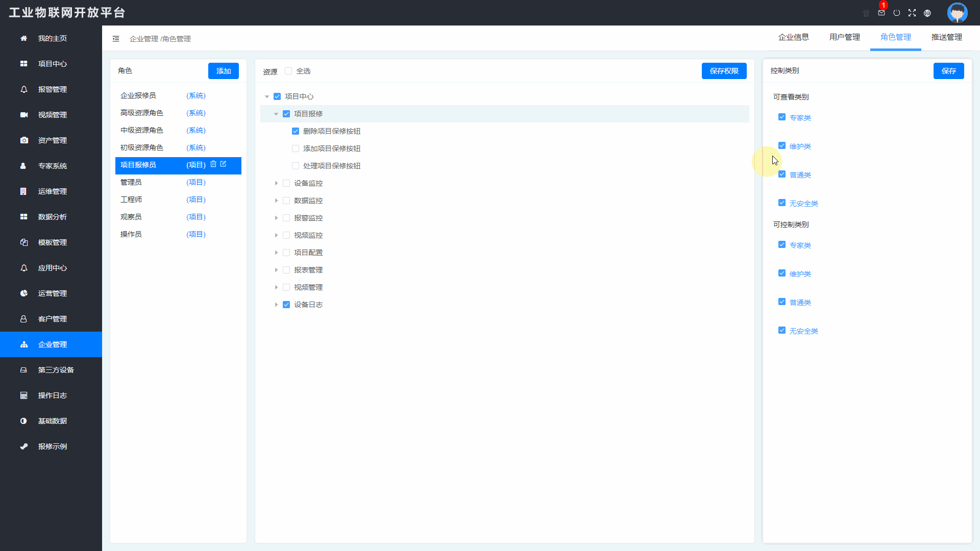Enable the 全选 resource checkbox
980x551 pixels.
pyautogui.click(x=288, y=71)
